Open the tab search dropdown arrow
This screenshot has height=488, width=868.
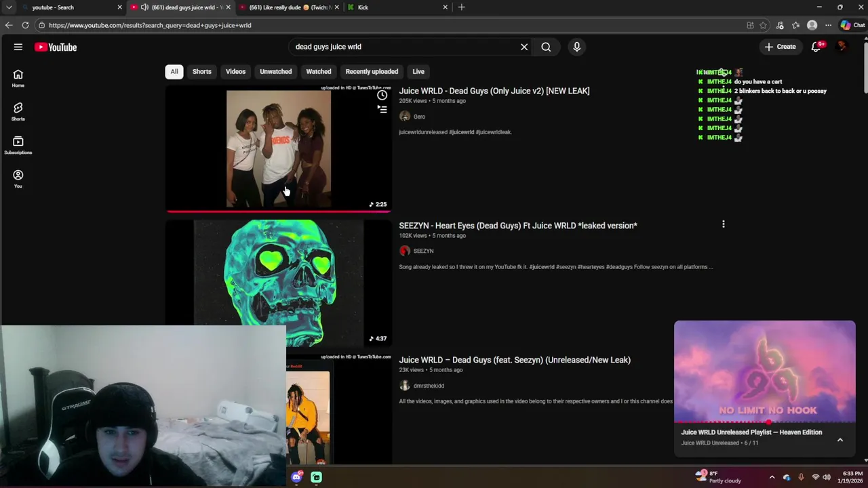coord(9,7)
